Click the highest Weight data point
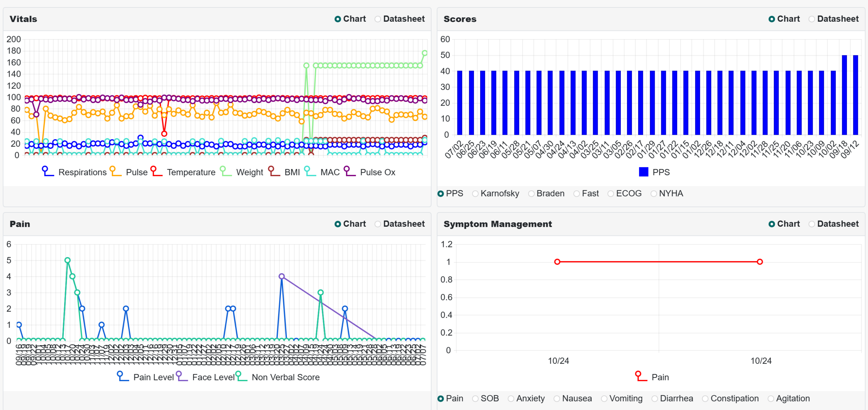Image resolution: width=868 pixels, height=410 pixels. (x=425, y=53)
